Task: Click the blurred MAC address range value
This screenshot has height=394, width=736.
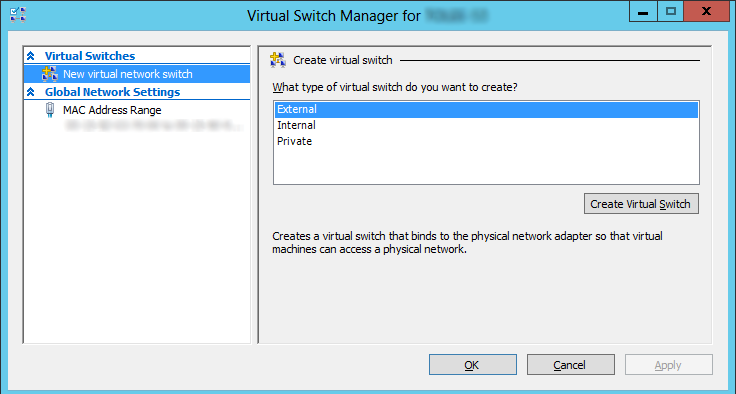Action: (x=153, y=125)
